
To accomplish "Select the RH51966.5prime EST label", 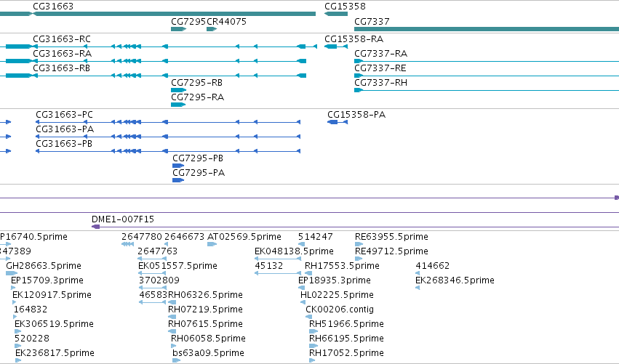I will (x=346, y=325).
